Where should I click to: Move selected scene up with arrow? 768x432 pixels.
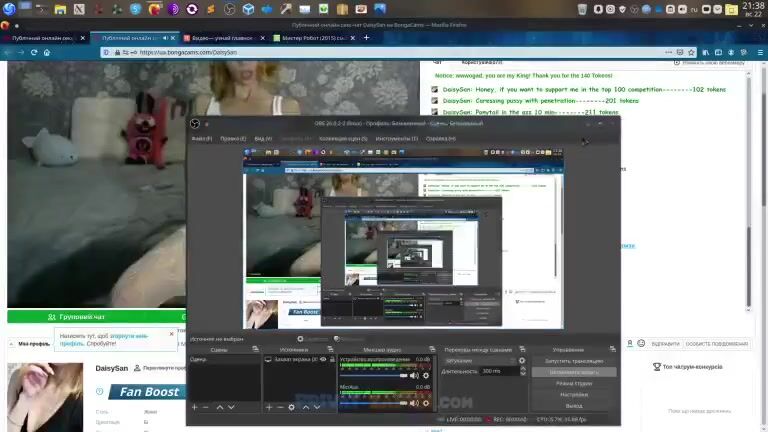[219, 407]
